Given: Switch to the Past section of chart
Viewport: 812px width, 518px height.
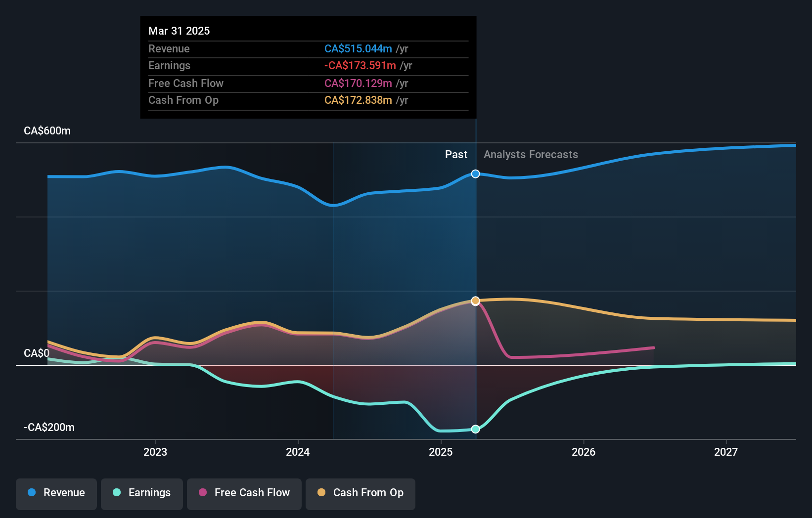Looking at the screenshot, I should click(456, 154).
